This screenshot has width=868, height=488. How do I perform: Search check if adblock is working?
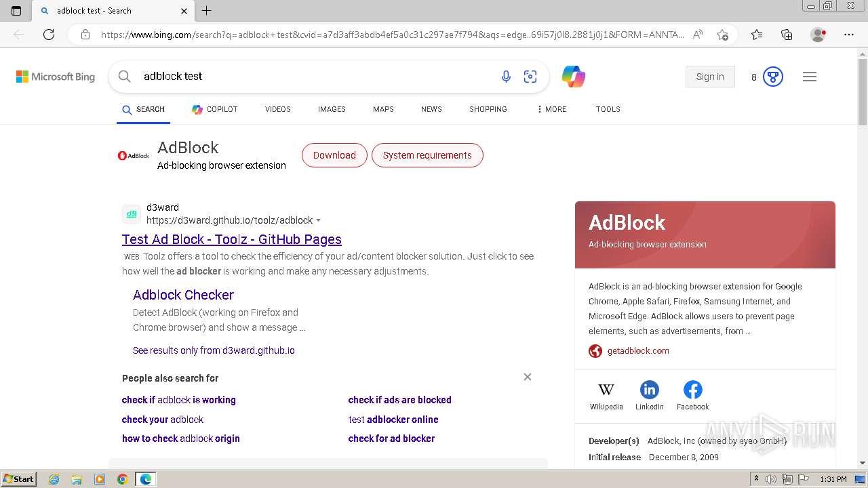(179, 400)
